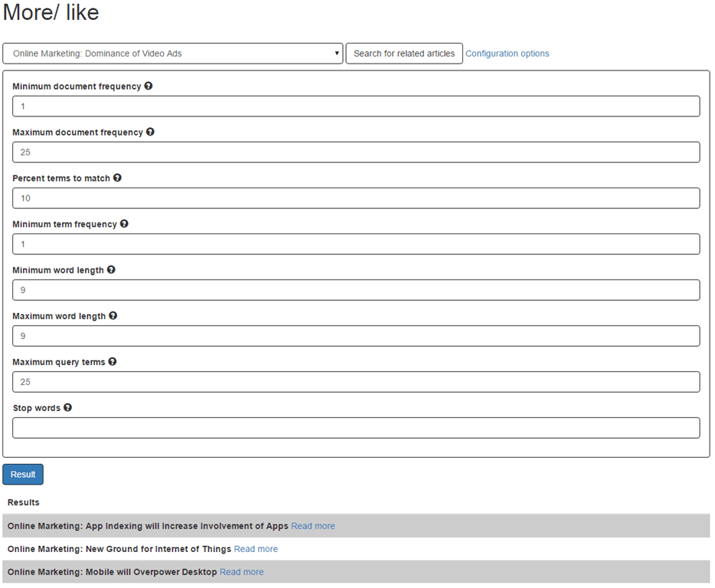The height and width of the screenshot is (588, 715).
Task: Click help icon beside Maximum word length
Action: pos(113,315)
